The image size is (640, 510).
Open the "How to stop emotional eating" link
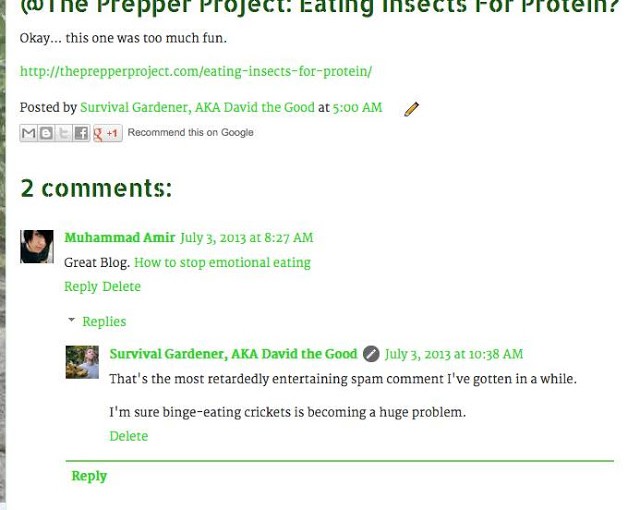pyautogui.click(x=222, y=262)
